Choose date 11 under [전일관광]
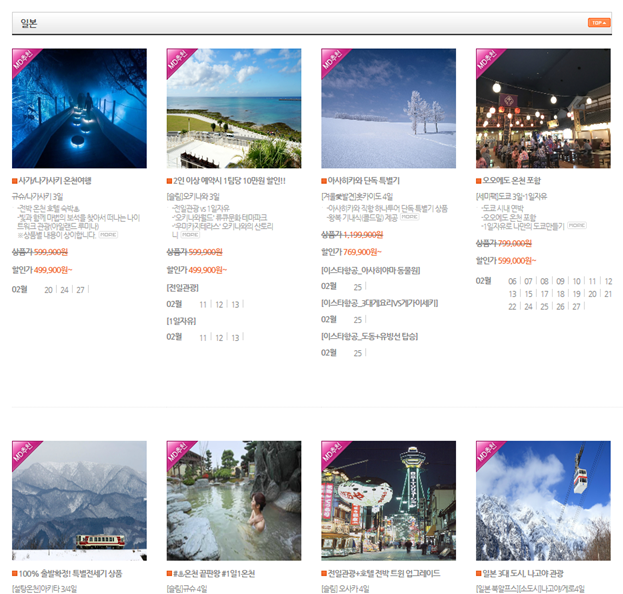623x594 pixels. (203, 305)
